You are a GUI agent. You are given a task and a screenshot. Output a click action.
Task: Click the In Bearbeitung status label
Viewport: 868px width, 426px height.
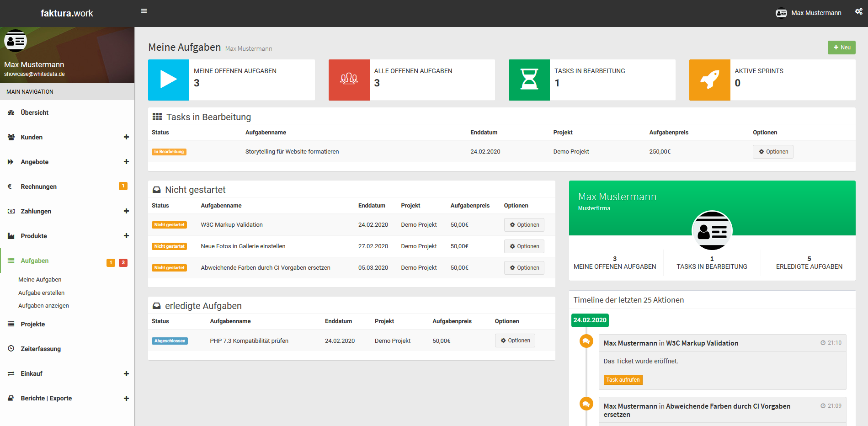click(169, 152)
